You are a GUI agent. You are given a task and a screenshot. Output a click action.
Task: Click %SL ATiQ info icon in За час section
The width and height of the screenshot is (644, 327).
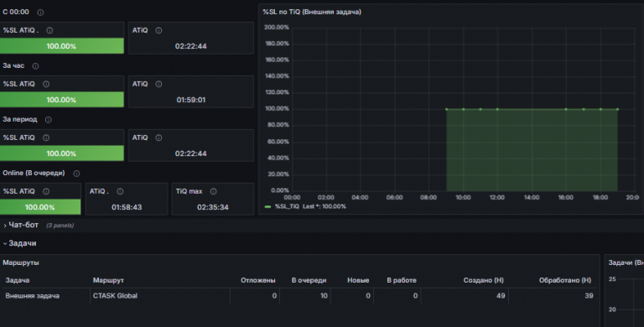(x=46, y=84)
